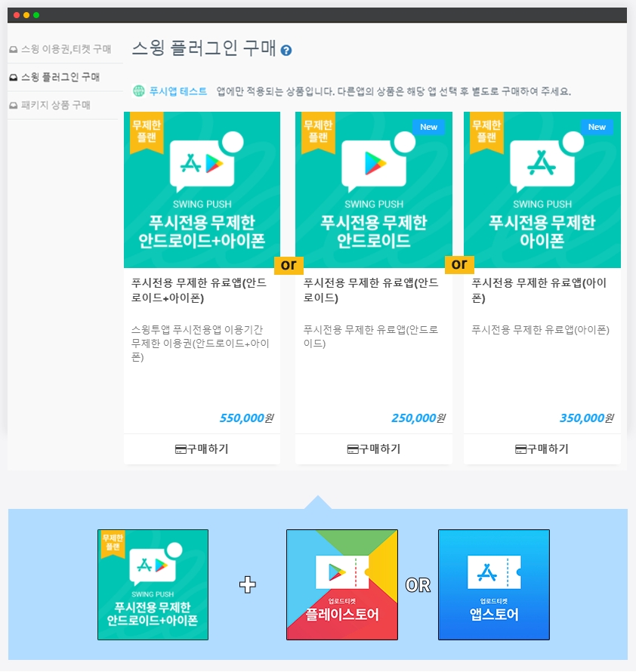Click the small 푸시전용 무제한 tile in the blue panel
This screenshot has width=636, height=672.
pos(153,584)
